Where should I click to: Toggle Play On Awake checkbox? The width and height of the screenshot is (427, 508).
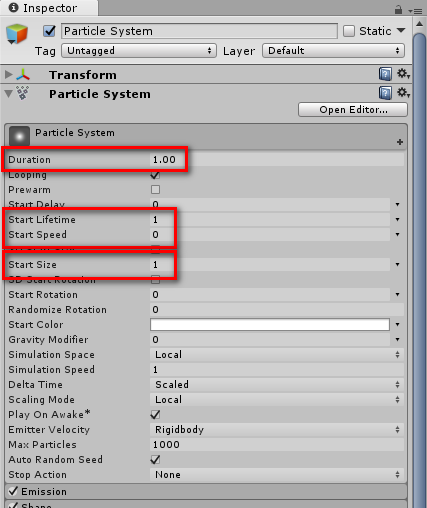[155, 415]
